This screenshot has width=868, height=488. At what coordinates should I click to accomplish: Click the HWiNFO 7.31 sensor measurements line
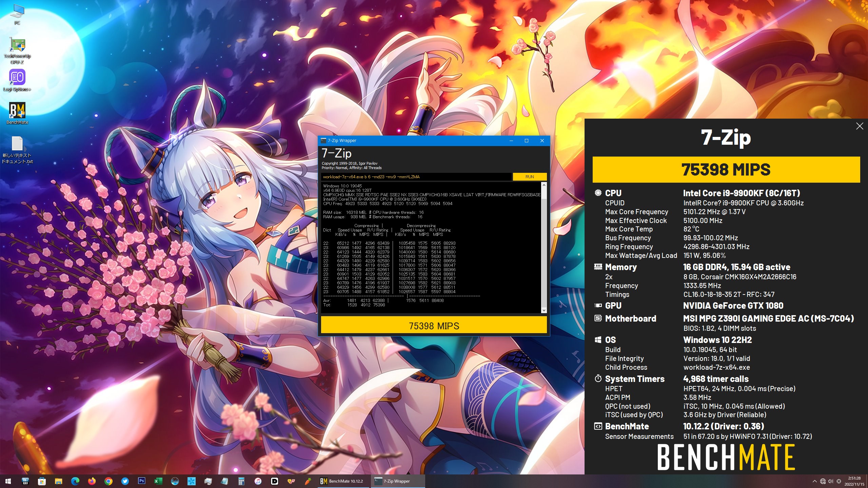pos(748,436)
